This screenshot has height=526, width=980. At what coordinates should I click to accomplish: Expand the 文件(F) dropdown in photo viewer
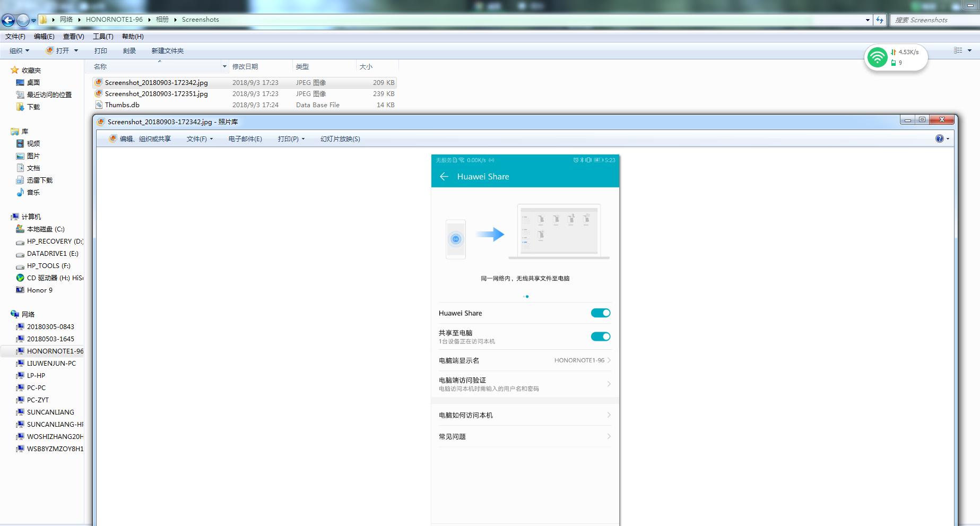pos(199,139)
